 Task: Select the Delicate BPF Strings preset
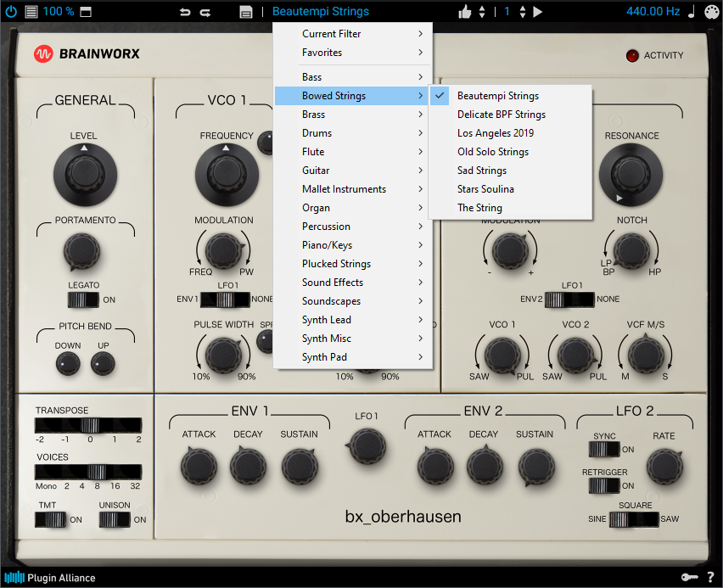coord(511,115)
